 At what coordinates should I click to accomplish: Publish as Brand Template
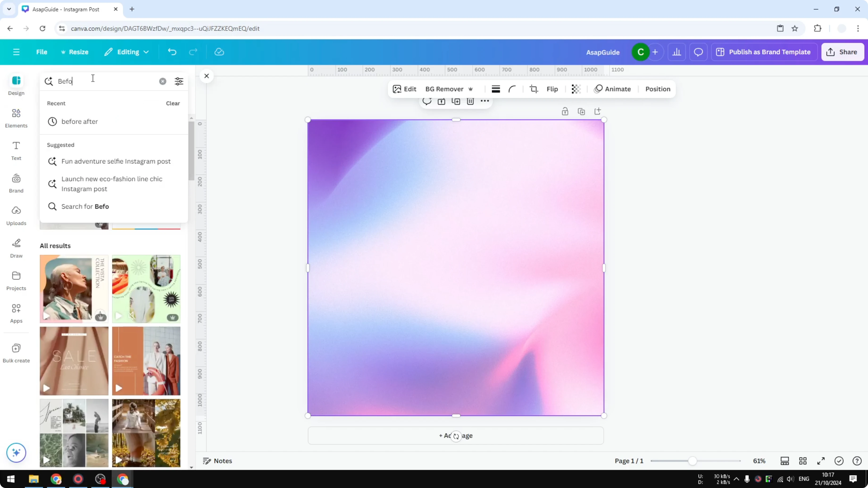764,52
